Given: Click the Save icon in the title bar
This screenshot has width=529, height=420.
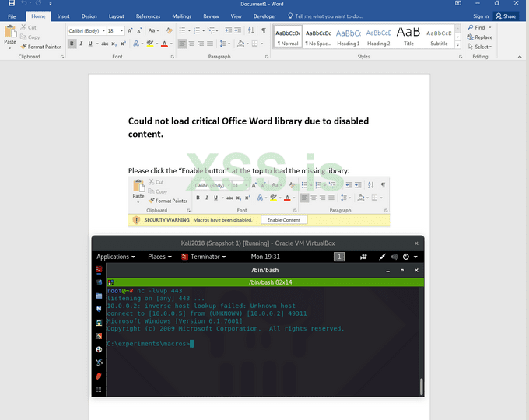Looking at the screenshot, I should coord(12,3).
